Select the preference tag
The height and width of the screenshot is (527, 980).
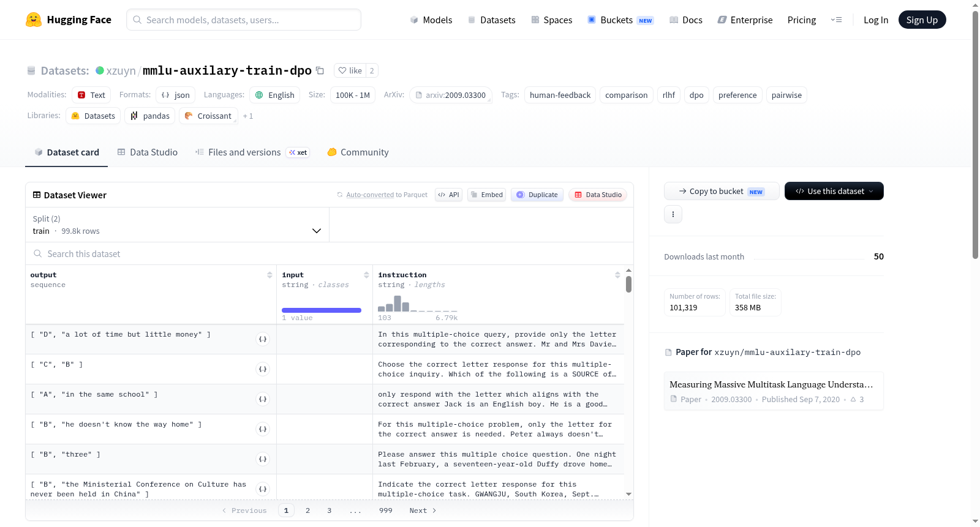[x=737, y=95]
